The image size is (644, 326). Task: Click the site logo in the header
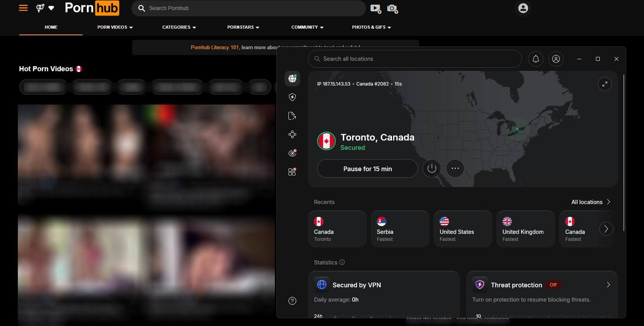pos(92,8)
